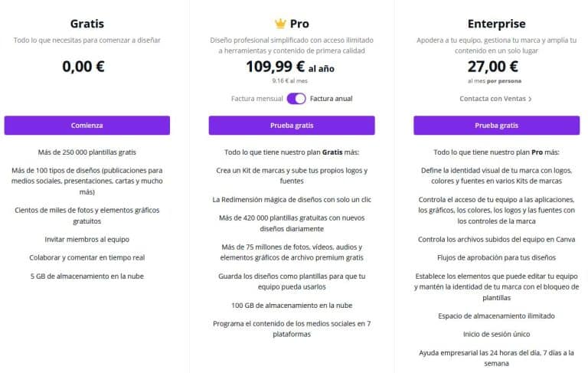Click the 0,00 € price
This screenshot has height=373, width=588.
[83, 66]
